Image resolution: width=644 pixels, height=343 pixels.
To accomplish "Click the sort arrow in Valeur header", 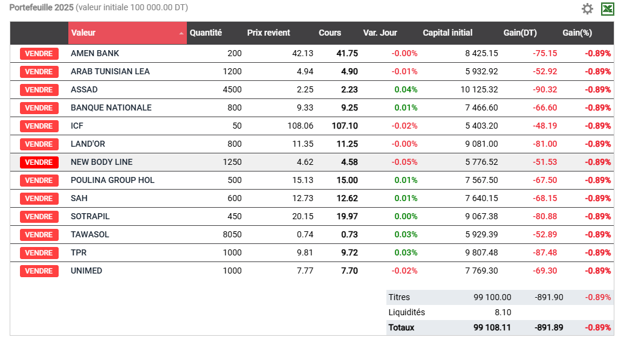I will [181, 33].
